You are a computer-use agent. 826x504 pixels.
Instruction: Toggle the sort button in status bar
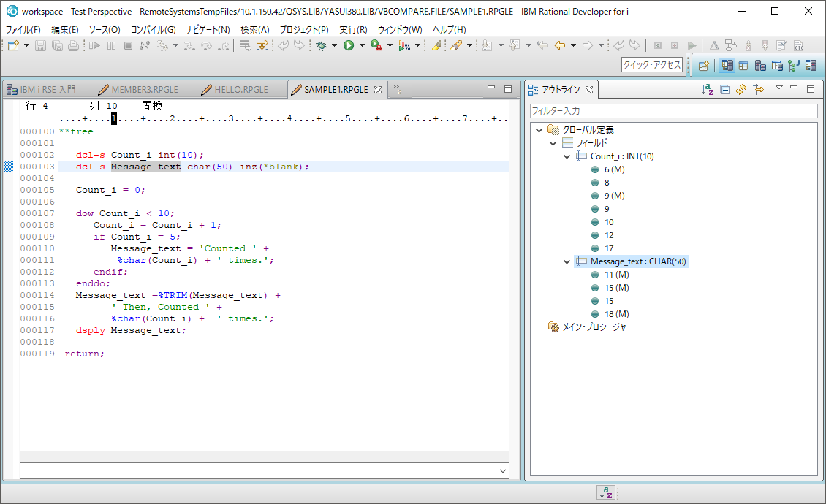click(605, 493)
